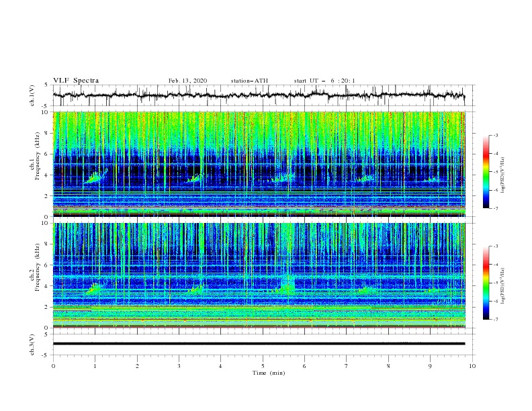
Task: Click the ch.2 emission near 9 min
Action: pos(431,291)
